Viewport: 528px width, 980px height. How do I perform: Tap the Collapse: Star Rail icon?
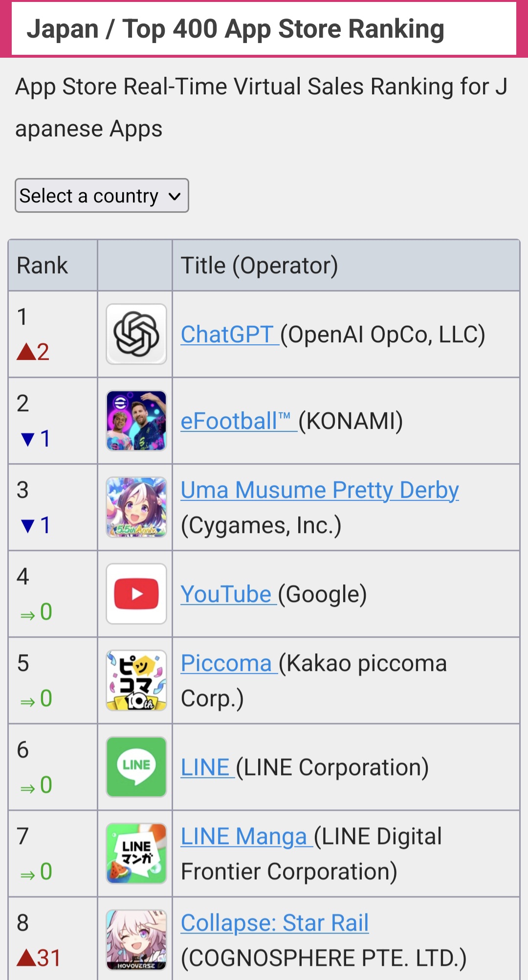click(136, 940)
